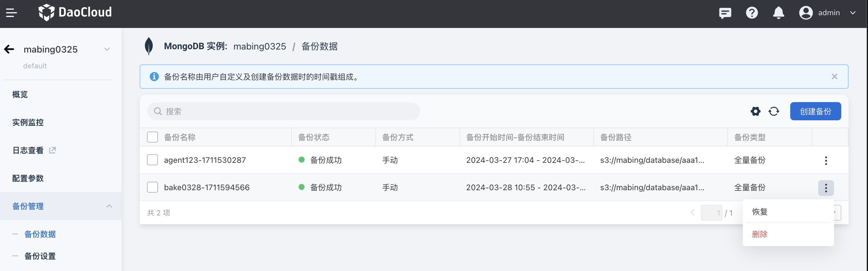Select the agent123-1711530287 backup checkbox

(152, 160)
